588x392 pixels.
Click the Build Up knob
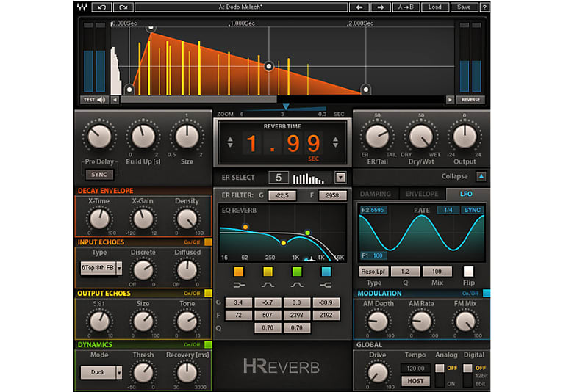pyautogui.click(x=143, y=137)
